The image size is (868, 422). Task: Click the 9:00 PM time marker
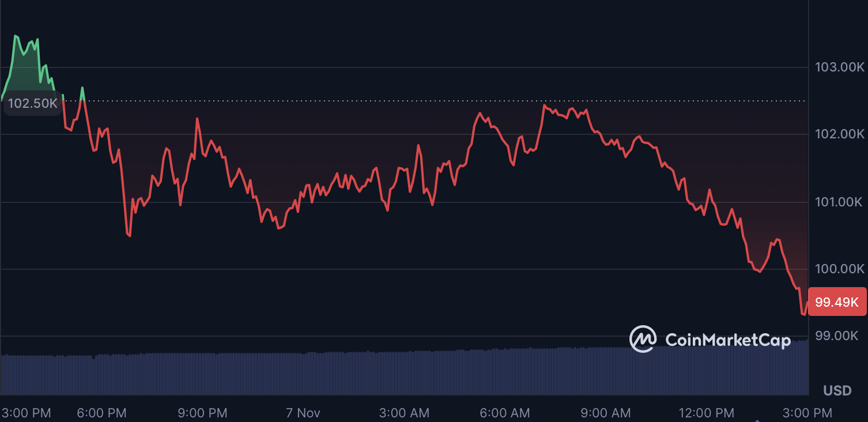(203, 413)
